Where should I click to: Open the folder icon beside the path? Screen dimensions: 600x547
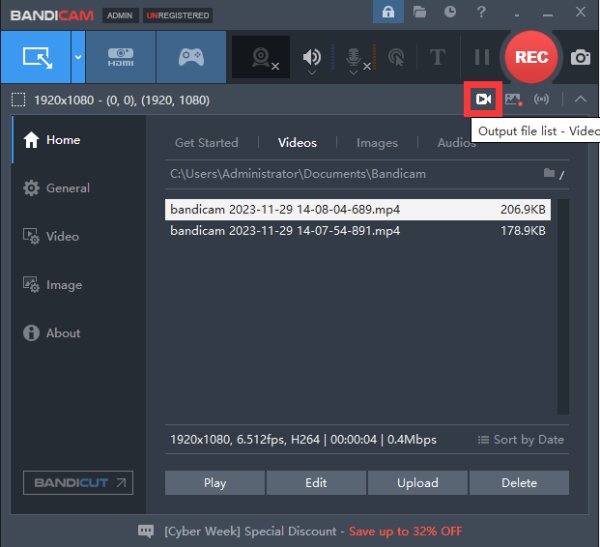pyautogui.click(x=549, y=173)
